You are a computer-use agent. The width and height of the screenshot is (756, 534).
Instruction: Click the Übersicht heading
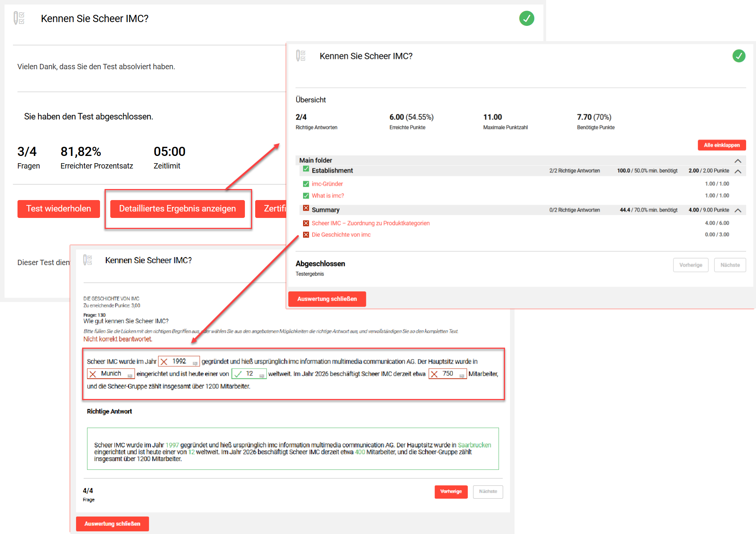[311, 100]
